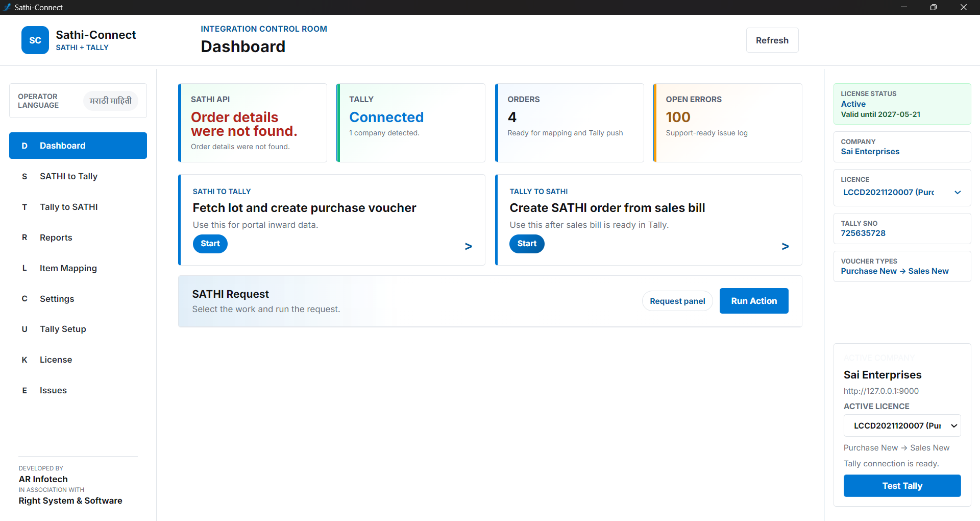This screenshot has width=980, height=521.
Task: Open the Request panel
Action: (x=677, y=301)
